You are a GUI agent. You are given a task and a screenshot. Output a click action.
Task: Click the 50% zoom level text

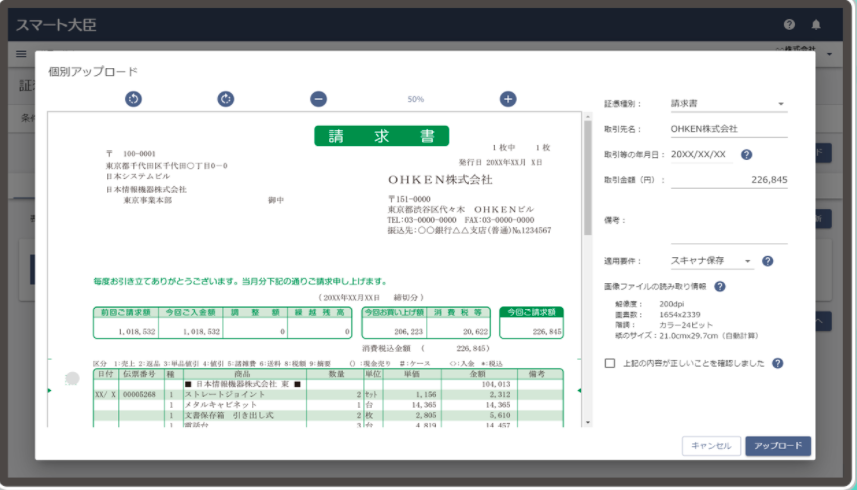tap(415, 99)
